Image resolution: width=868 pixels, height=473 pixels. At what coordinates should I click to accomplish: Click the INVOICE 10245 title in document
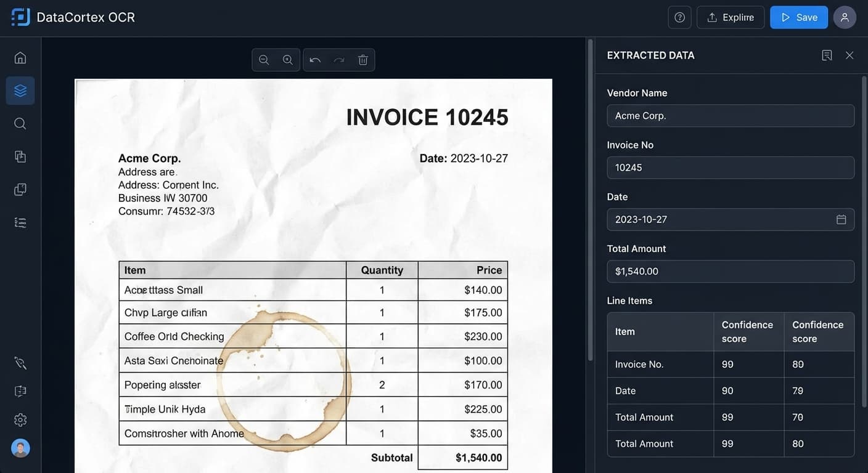tap(427, 117)
